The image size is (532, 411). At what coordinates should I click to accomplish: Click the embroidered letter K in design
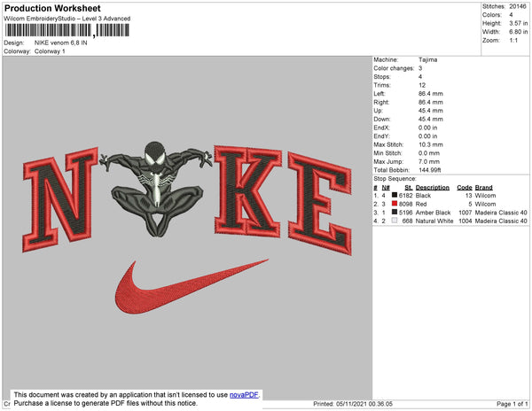247,191
